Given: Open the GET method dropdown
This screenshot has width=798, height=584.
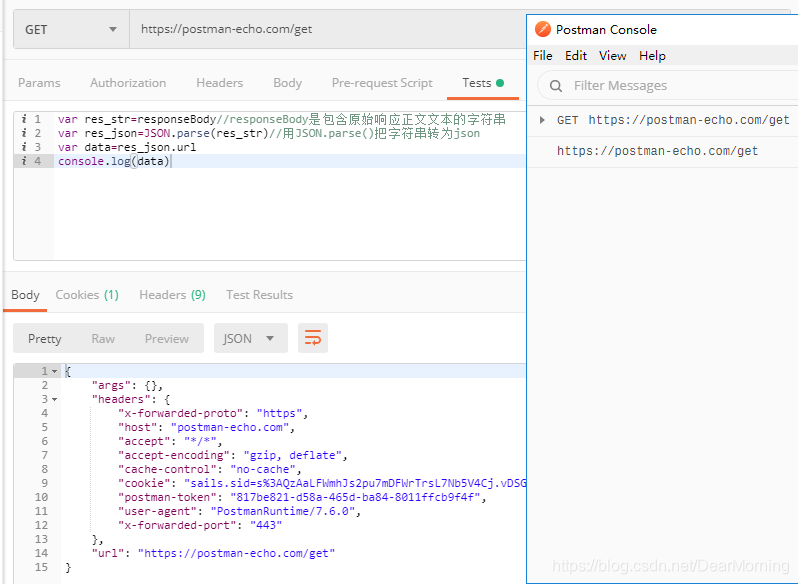Looking at the screenshot, I should pyautogui.click(x=71, y=30).
